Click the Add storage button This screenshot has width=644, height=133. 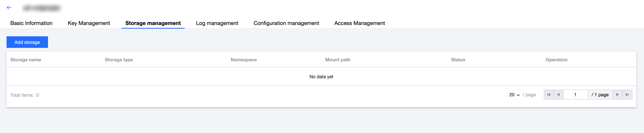27,42
